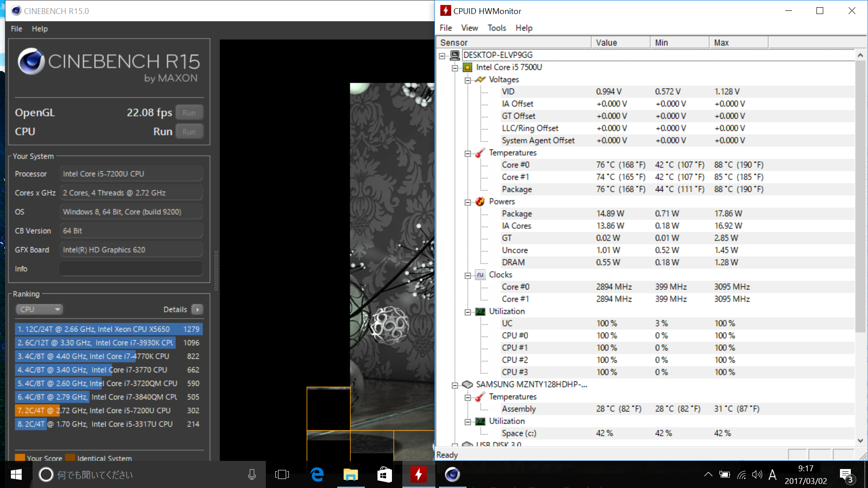Open Task View in taskbar
This screenshot has height=488, width=868.
tap(282, 474)
